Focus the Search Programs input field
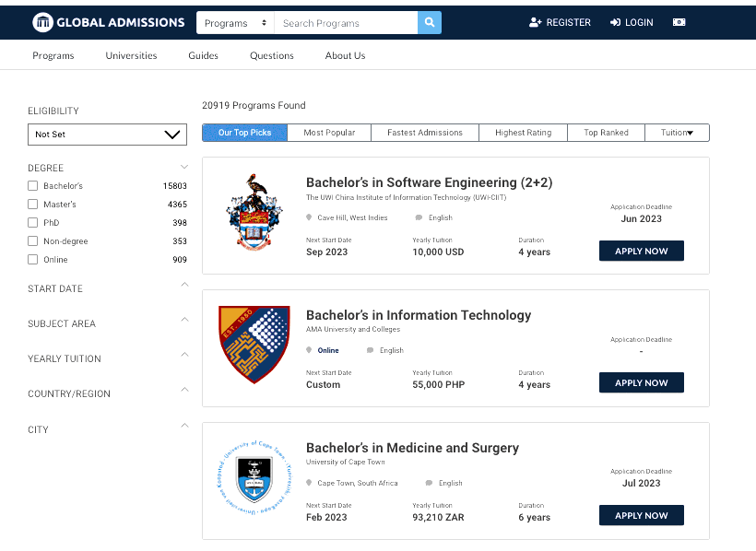Image resolution: width=756 pixels, height=551 pixels. point(346,23)
